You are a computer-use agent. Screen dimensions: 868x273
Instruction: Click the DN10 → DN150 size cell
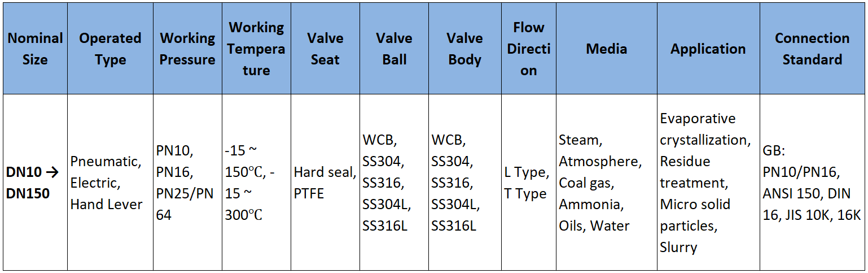point(35,183)
